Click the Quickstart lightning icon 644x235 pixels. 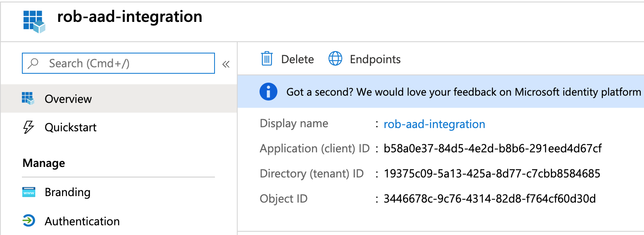click(x=28, y=127)
